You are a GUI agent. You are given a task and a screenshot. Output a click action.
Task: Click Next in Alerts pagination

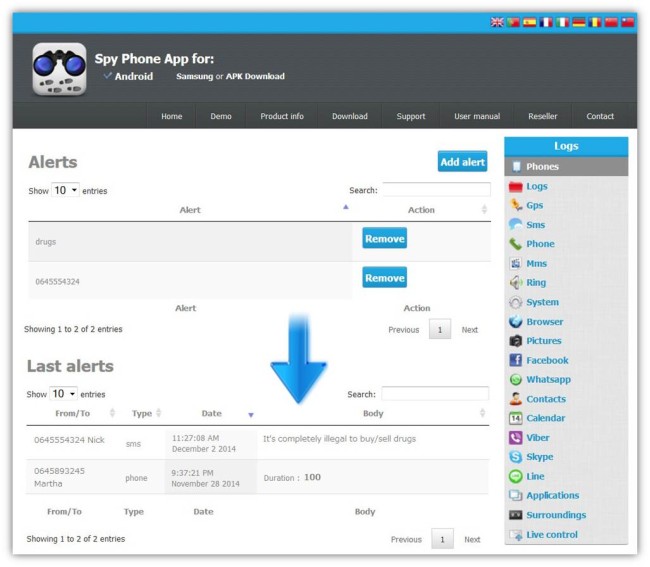click(x=470, y=330)
